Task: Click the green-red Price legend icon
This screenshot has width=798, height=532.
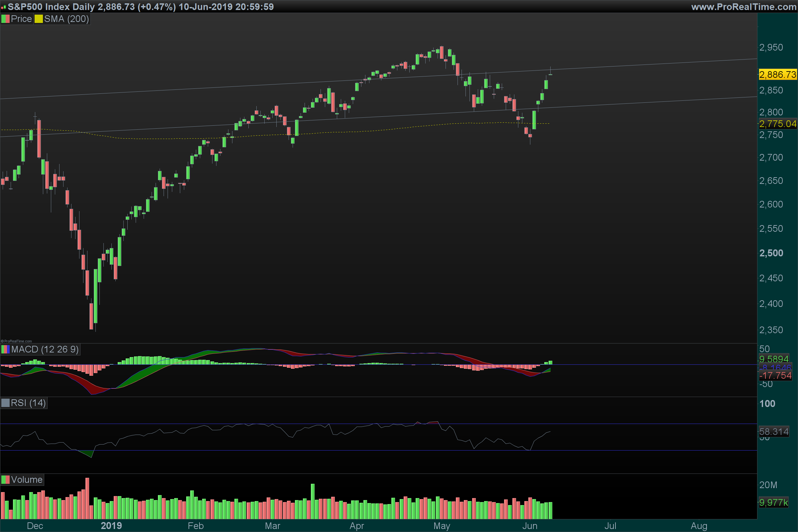Action: pos(5,19)
